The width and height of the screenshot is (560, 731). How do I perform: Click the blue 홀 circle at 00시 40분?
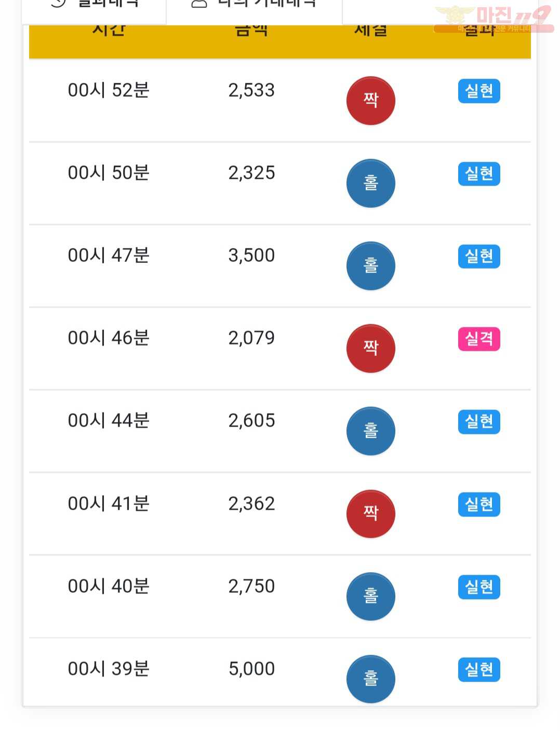(x=370, y=596)
